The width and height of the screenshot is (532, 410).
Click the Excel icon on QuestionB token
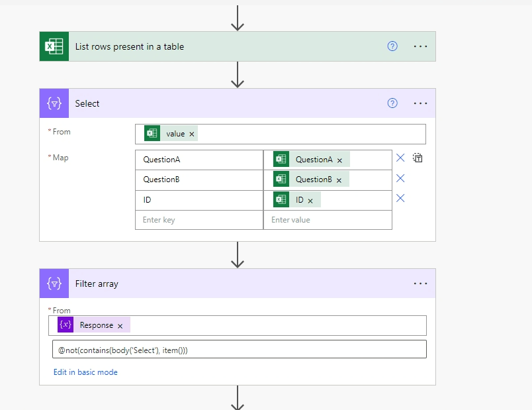(281, 179)
